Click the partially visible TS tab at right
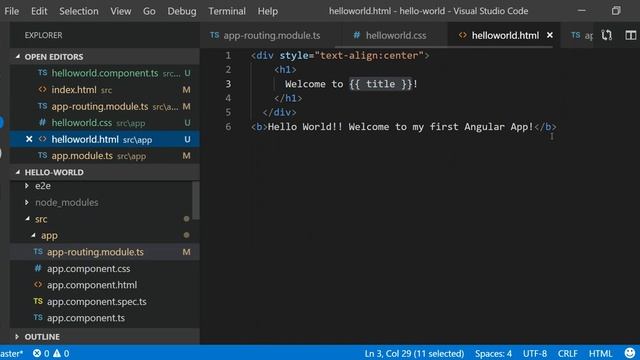Viewport: 640px width, 360px height. [581, 36]
